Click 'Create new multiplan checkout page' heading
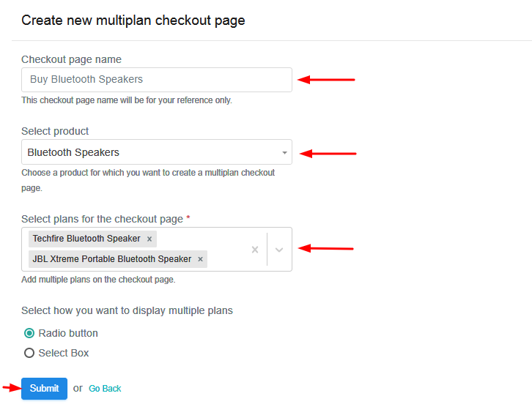This screenshot has height=407, width=532. click(x=133, y=20)
